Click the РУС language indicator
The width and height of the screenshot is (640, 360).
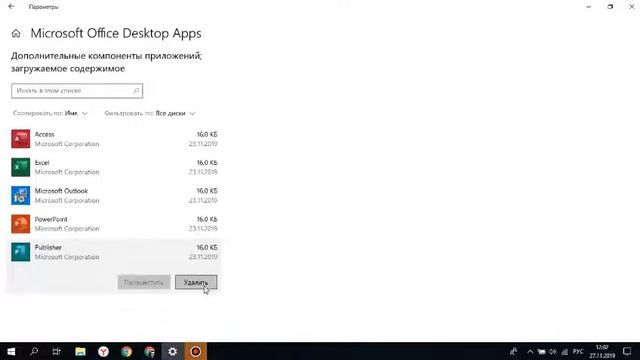pos(578,351)
